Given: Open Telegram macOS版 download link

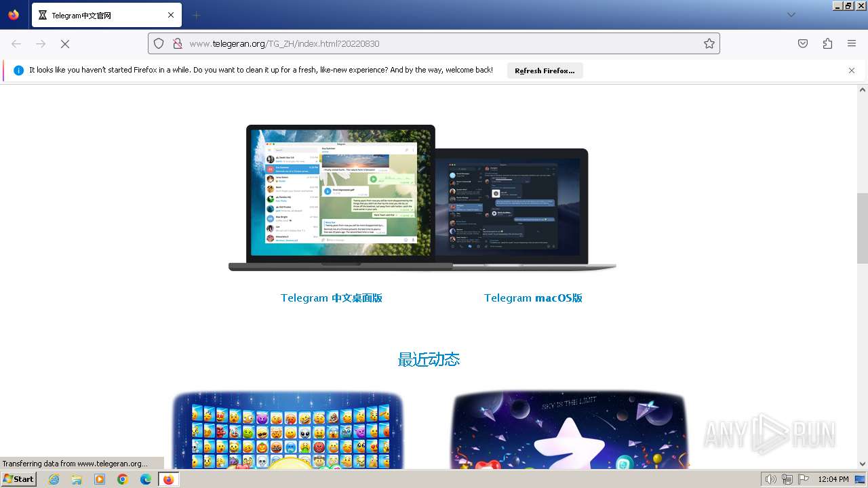Looking at the screenshot, I should [533, 298].
